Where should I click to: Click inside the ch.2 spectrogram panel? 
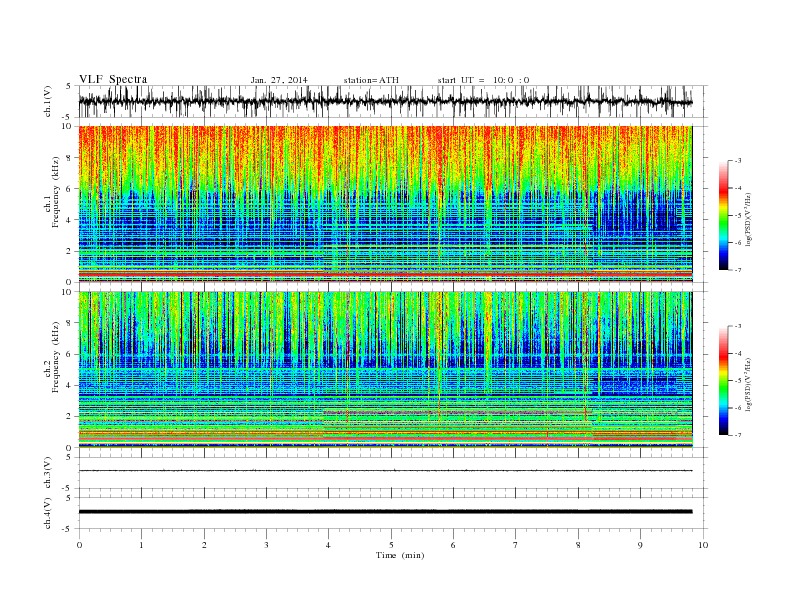pos(385,369)
